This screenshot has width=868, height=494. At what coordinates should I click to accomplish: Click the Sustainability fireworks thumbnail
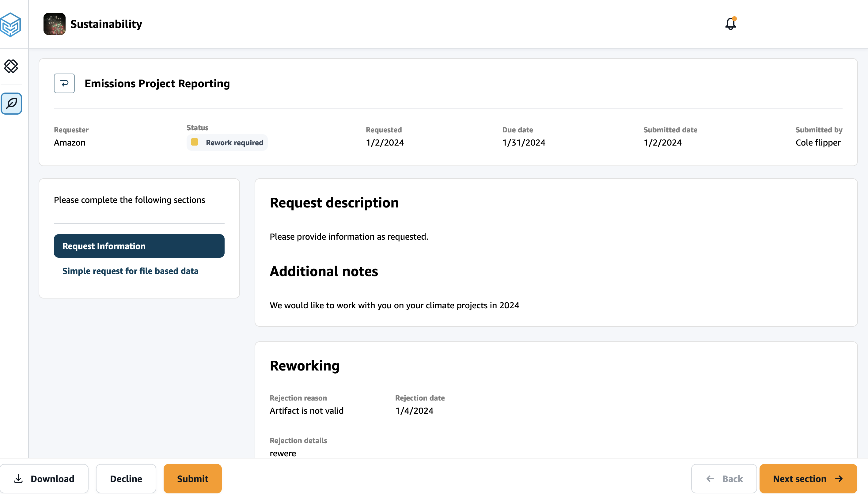click(x=54, y=24)
